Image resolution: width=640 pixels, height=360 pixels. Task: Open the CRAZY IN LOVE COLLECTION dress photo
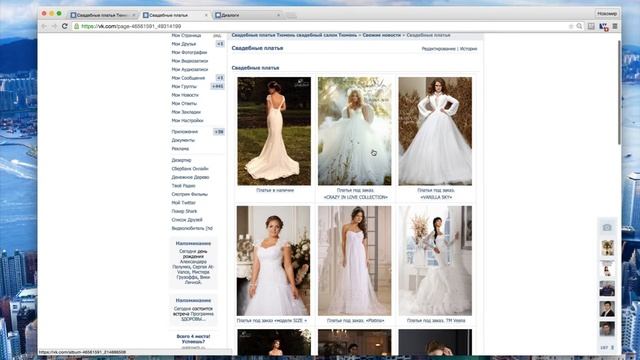click(354, 131)
